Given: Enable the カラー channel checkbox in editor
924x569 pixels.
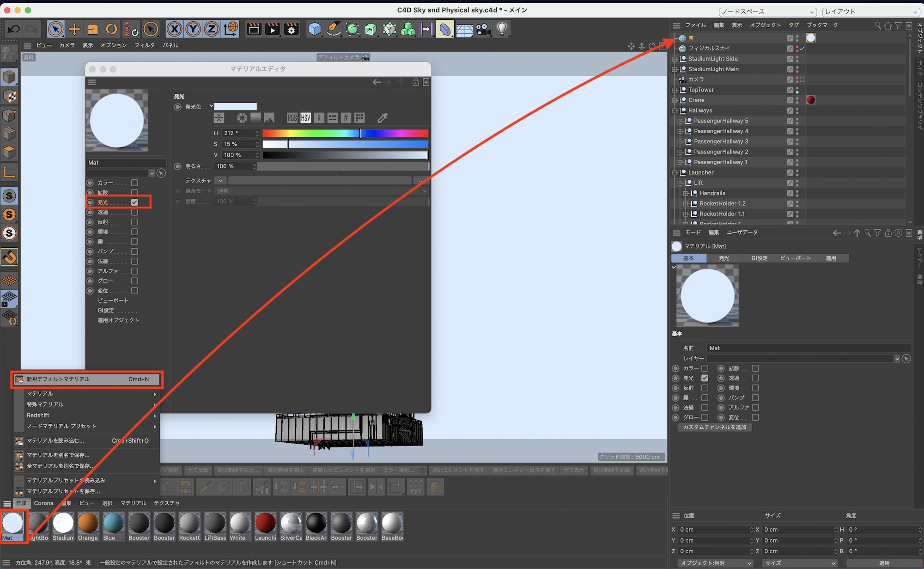Looking at the screenshot, I should (x=134, y=183).
